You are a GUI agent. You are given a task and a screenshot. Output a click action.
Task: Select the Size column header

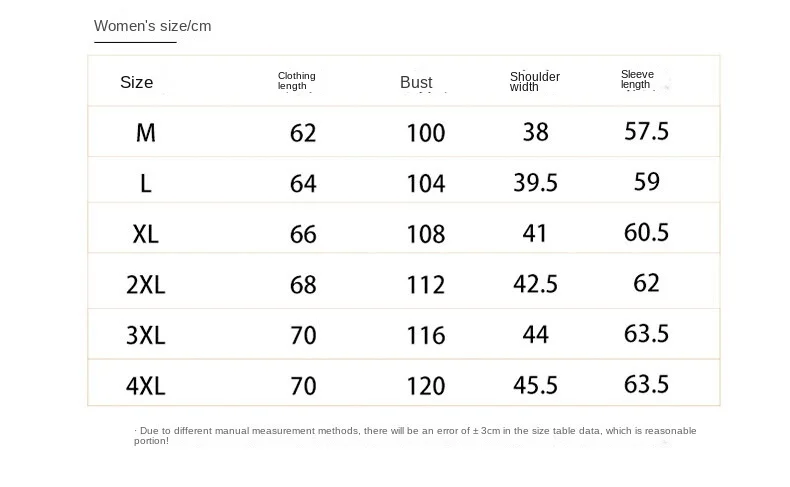pyautogui.click(x=137, y=82)
